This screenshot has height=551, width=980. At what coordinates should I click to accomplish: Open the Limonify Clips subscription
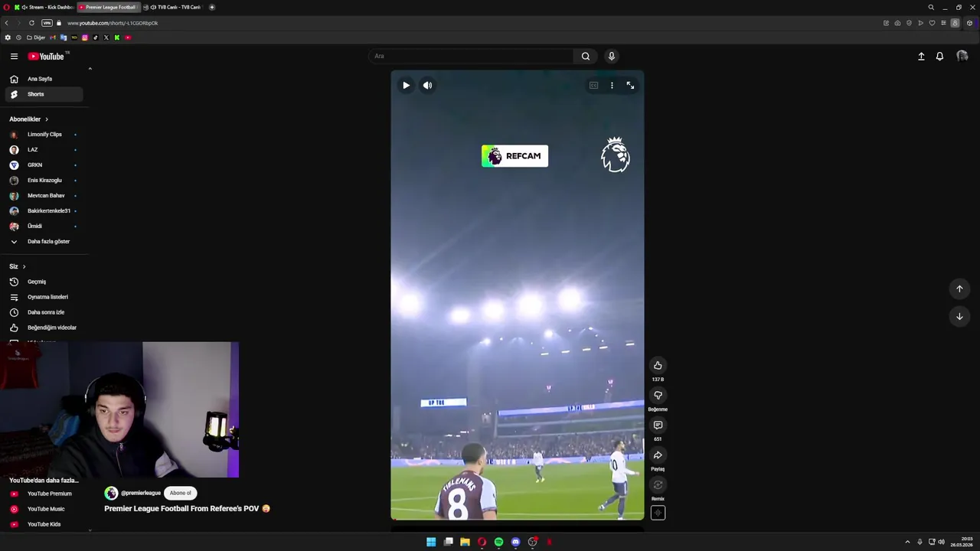click(44, 135)
